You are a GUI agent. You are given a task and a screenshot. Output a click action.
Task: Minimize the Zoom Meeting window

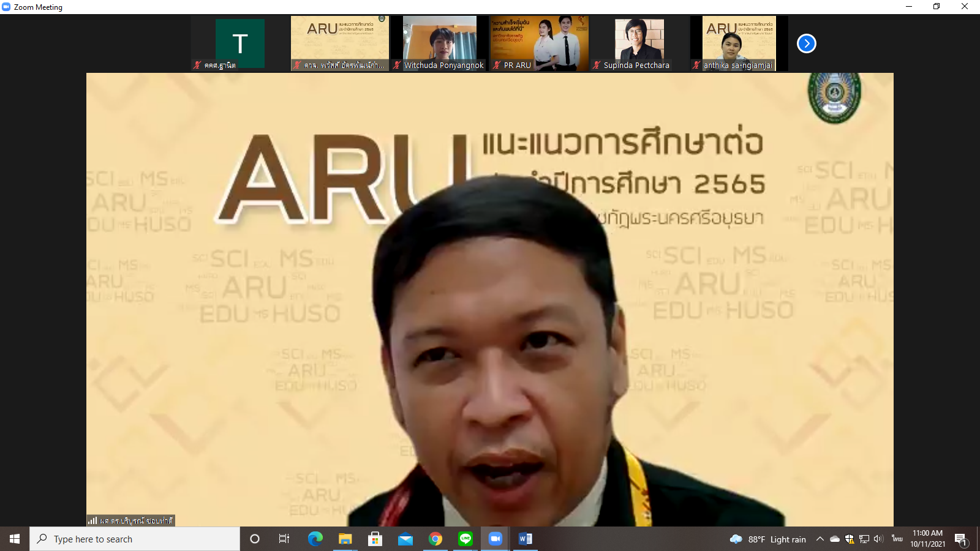click(x=909, y=7)
